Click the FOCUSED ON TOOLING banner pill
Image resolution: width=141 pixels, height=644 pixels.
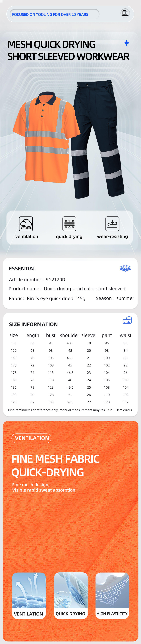click(x=54, y=14)
